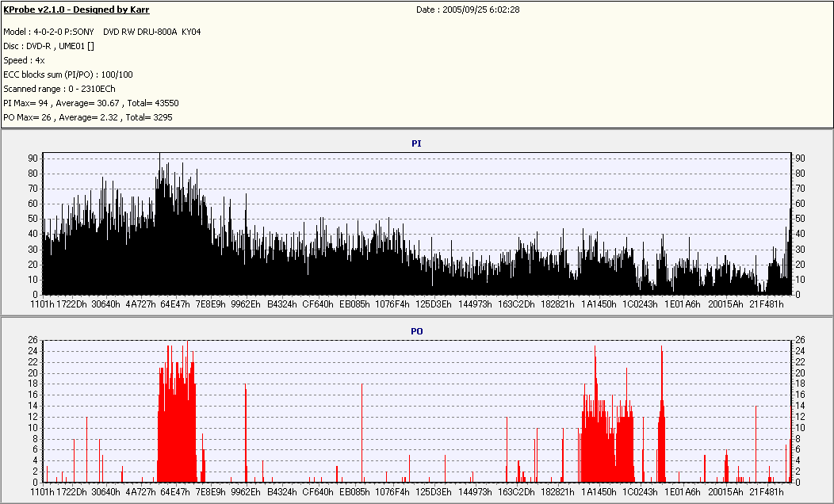Click the PO chart title
Image resolution: width=834 pixels, height=504 pixels.
point(416,330)
